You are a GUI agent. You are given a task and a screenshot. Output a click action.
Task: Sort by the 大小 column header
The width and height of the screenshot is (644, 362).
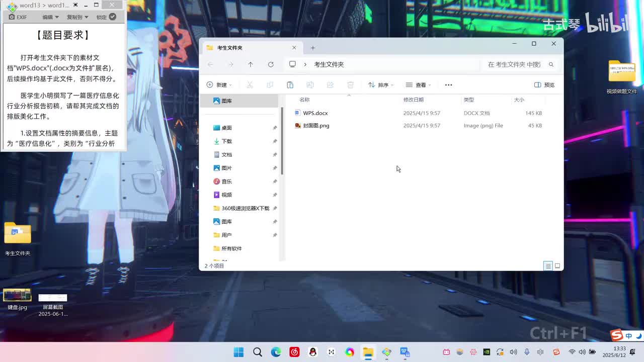pos(519,100)
